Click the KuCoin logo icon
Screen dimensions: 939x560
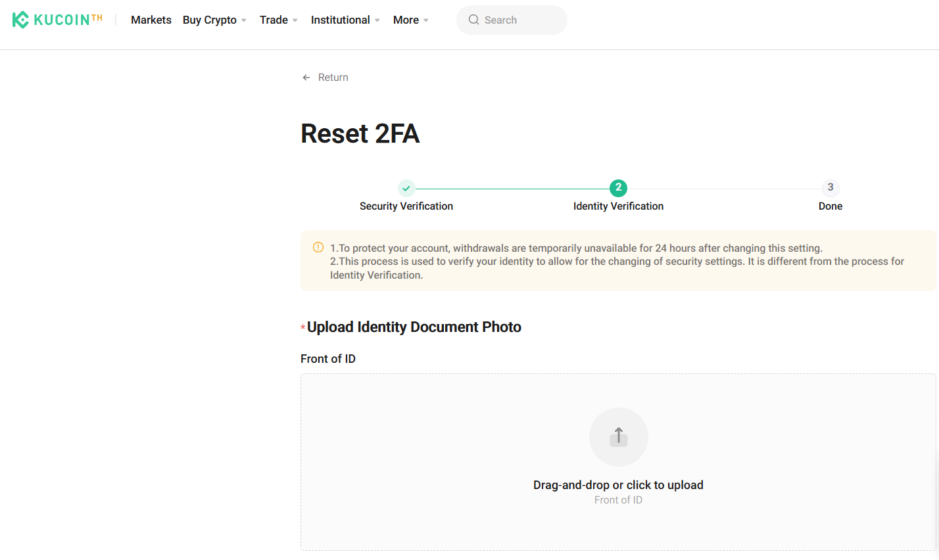click(x=20, y=20)
